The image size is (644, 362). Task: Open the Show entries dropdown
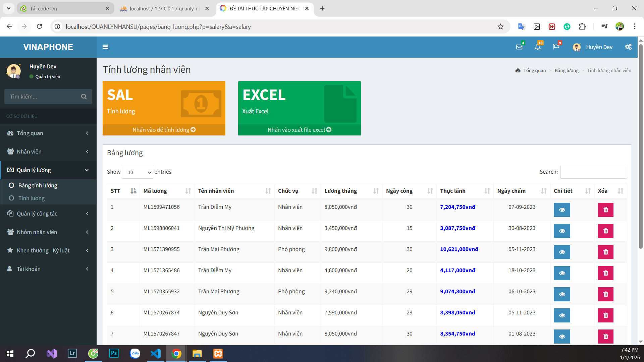click(138, 172)
